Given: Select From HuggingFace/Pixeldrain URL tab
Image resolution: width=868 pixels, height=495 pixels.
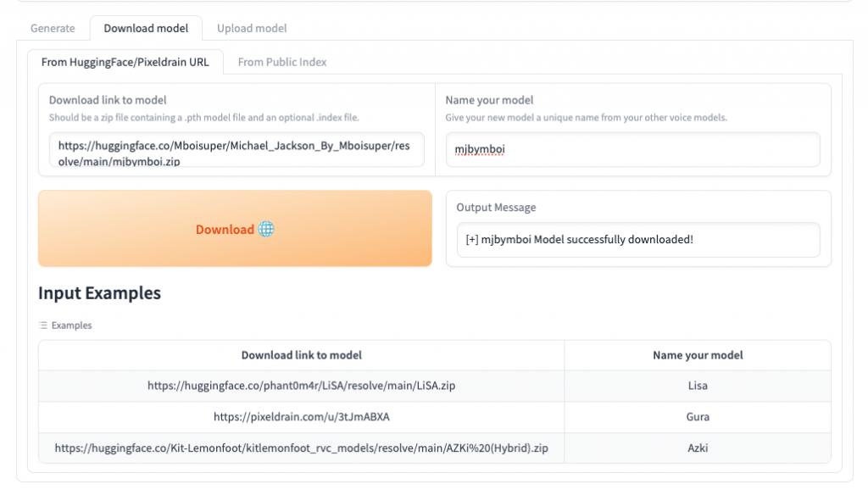Looking at the screenshot, I should point(125,62).
